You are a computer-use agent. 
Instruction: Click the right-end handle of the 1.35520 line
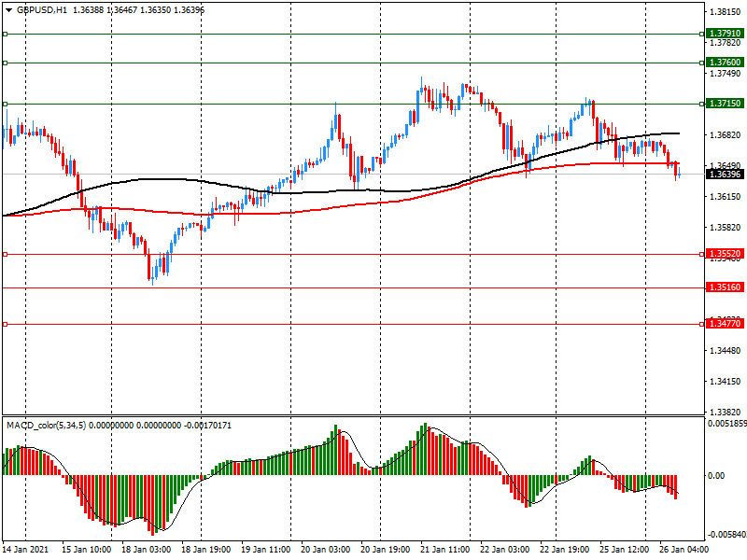pos(702,255)
